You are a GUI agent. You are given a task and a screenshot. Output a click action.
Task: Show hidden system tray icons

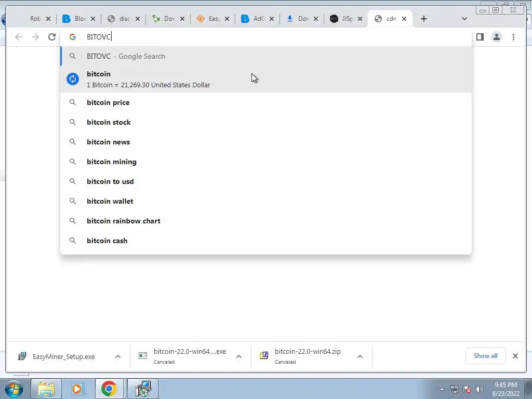tap(442, 389)
